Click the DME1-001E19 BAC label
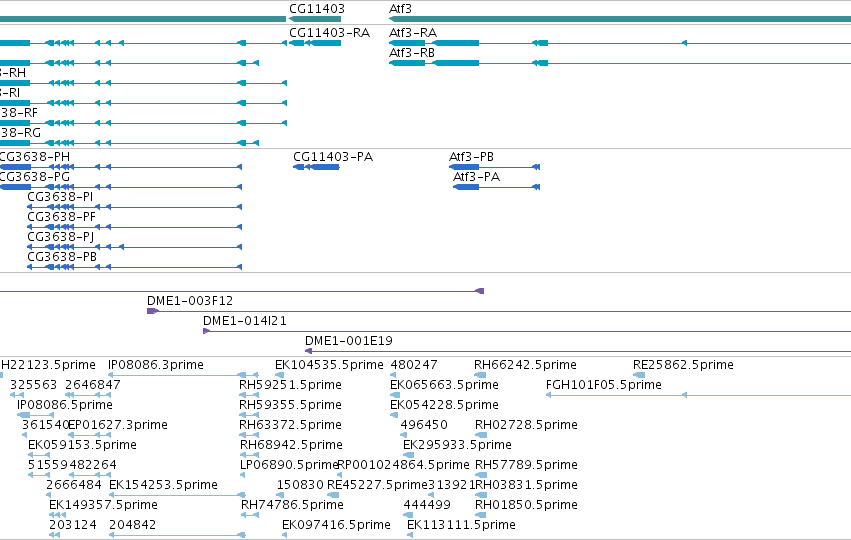 349,341
